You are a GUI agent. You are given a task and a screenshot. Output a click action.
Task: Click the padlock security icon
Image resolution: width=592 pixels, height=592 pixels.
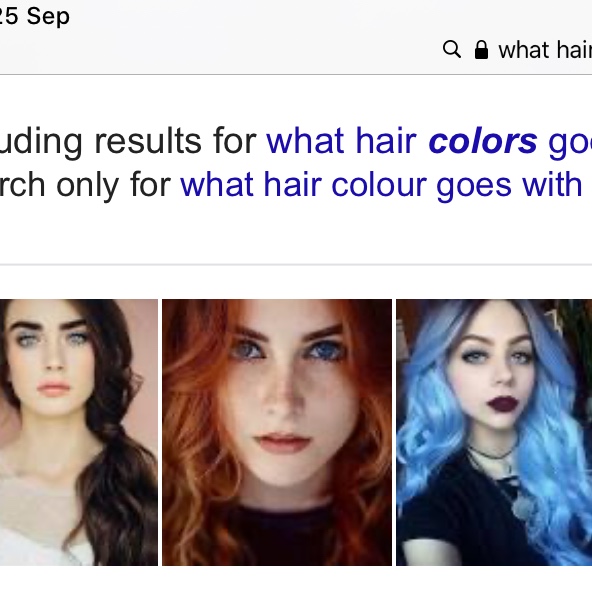(x=481, y=50)
